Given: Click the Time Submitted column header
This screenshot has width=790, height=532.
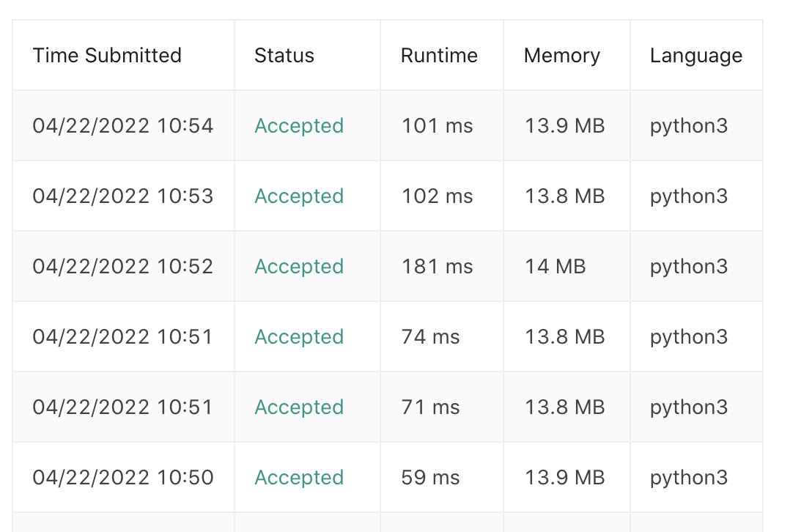Looking at the screenshot, I should point(107,56).
